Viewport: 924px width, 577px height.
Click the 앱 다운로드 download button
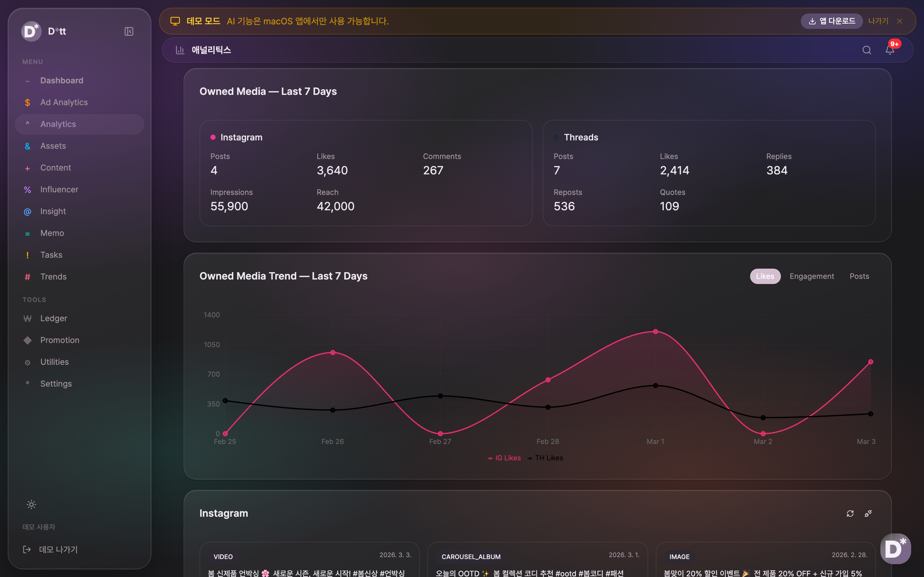pos(832,21)
